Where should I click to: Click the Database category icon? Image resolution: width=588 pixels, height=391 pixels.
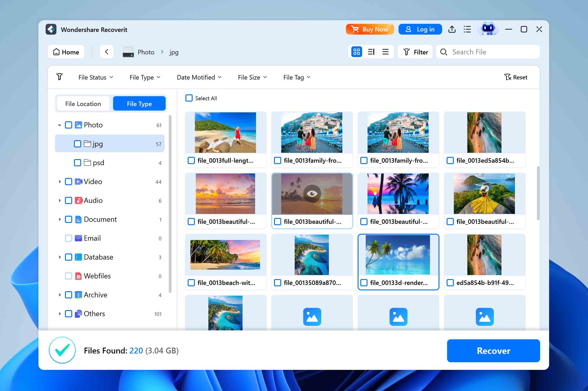click(78, 257)
